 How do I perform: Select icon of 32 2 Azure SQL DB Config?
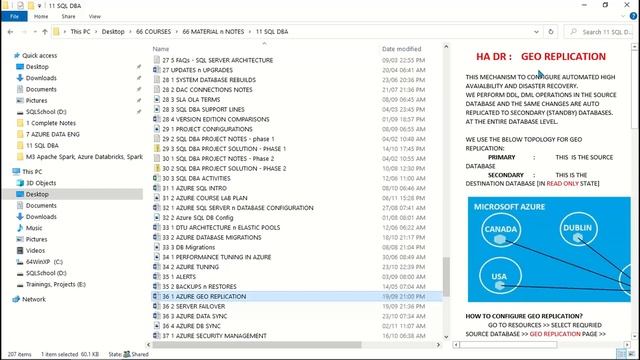click(156, 218)
